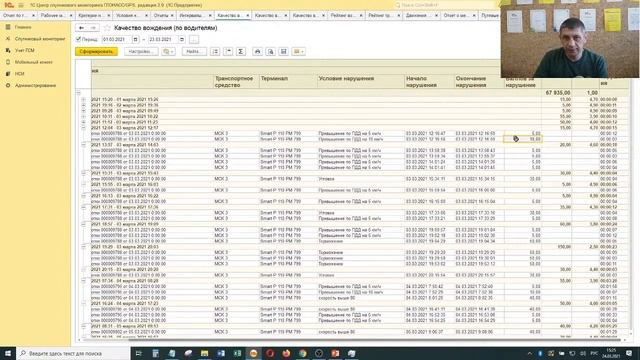Open print preview icon
Viewport: 640px width, 360px height.
click(x=270, y=51)
